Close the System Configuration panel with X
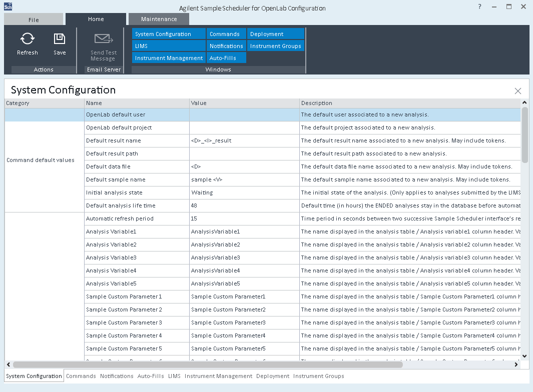Image resolution: width=533 pixels, height=392 pixels. tap(518, 91)
